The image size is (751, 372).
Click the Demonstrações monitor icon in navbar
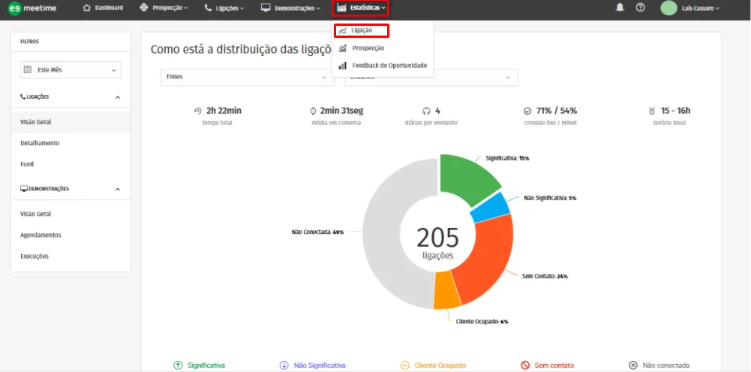[266, 8]
